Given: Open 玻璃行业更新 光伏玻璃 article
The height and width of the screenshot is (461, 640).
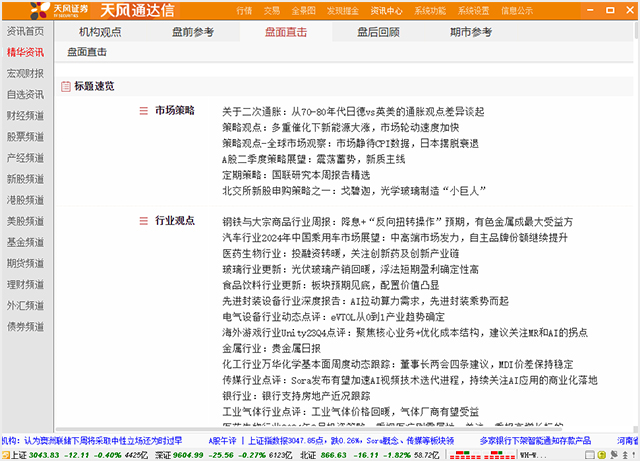Looking at the screenshot, I should pyautogui.click(x=350, y=269).
